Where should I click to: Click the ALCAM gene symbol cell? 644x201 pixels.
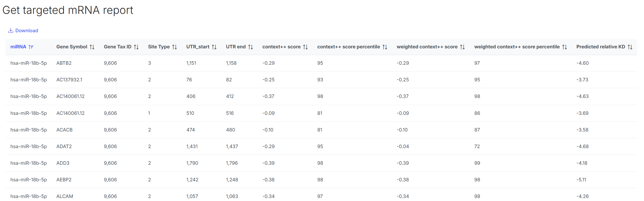tap(65, 196)
